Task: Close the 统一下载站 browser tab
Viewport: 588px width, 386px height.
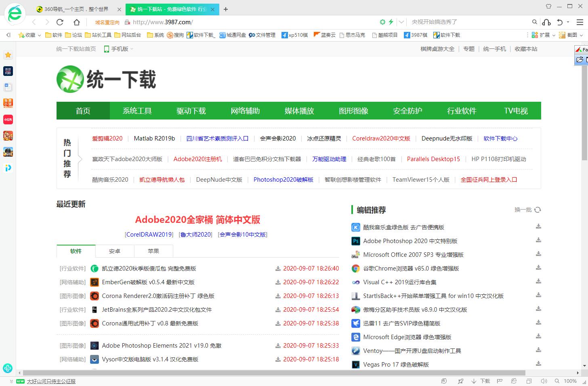Action: [x=213, y=9]
